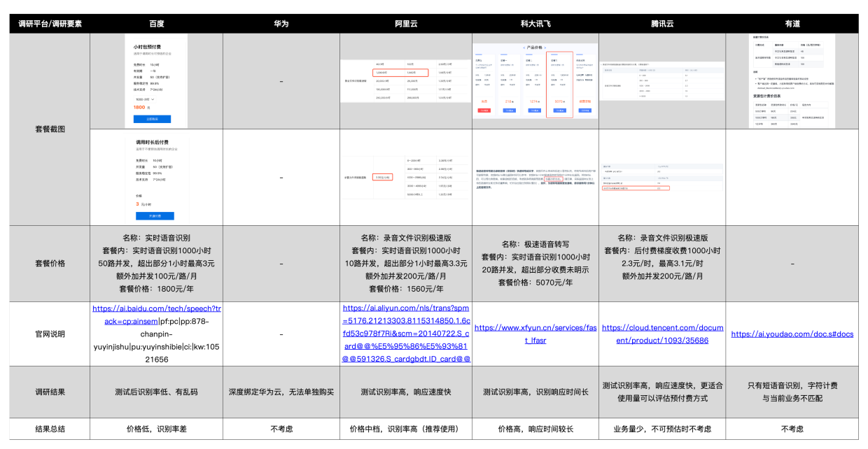The width and height of the screenshot is (868, 449).
Task: Click the 科大讯飞 column header
Action: click(535, 23)
